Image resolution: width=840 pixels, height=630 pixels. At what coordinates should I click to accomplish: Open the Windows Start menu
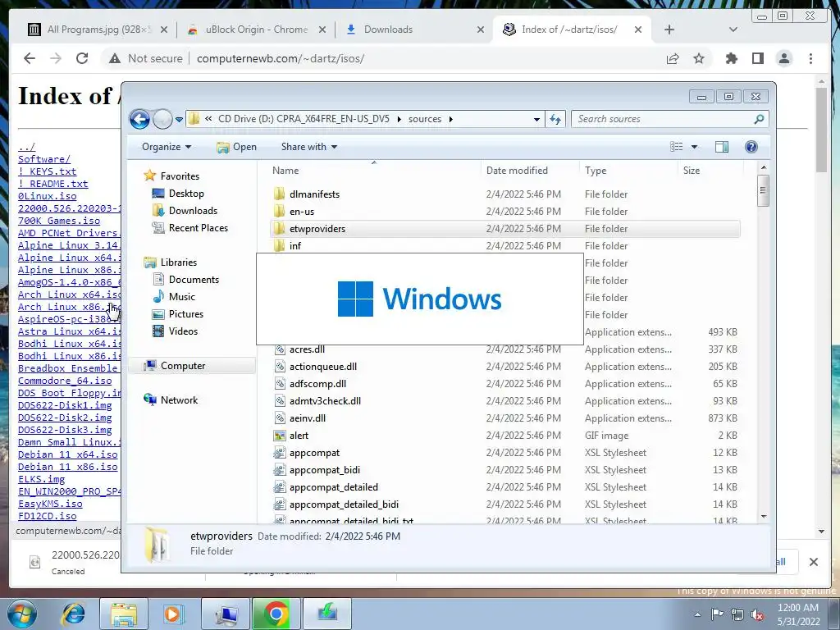(22, 614)
